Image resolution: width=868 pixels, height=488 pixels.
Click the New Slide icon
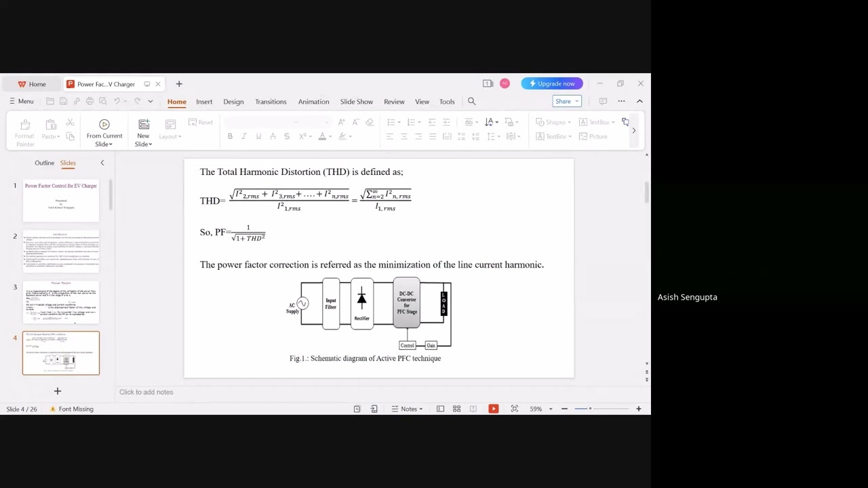click(143, 124)
